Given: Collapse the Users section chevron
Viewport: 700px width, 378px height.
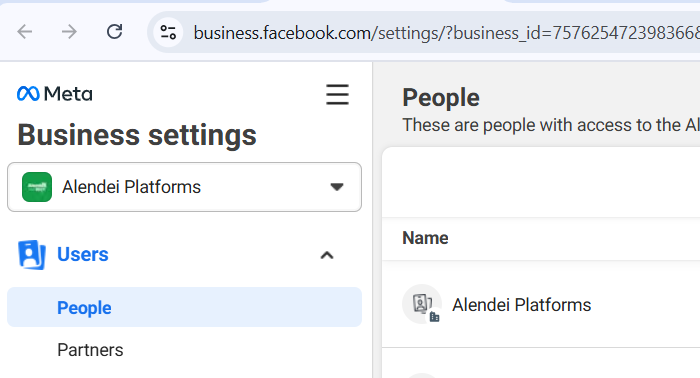Looking at the screenshot, I should tap(327, 255).
